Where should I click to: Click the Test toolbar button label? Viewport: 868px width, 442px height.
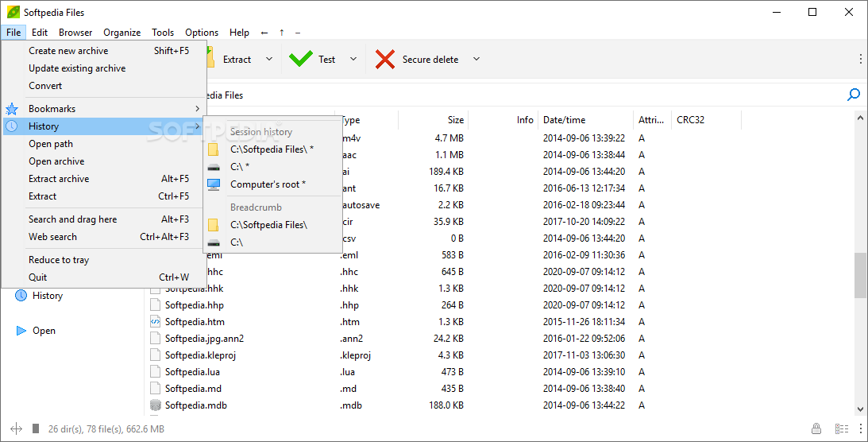pos(326,60)
